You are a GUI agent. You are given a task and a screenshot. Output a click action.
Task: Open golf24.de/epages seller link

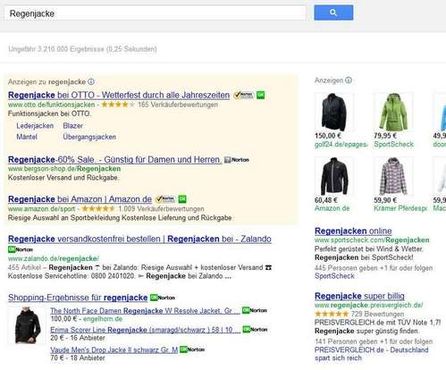point(341,144)
